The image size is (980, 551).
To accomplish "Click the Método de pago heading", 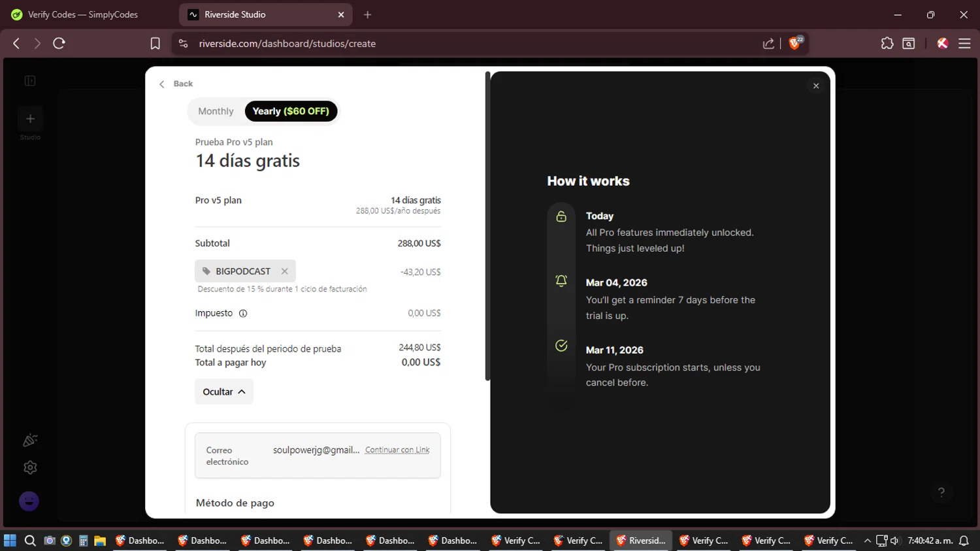I will (235, 503).
